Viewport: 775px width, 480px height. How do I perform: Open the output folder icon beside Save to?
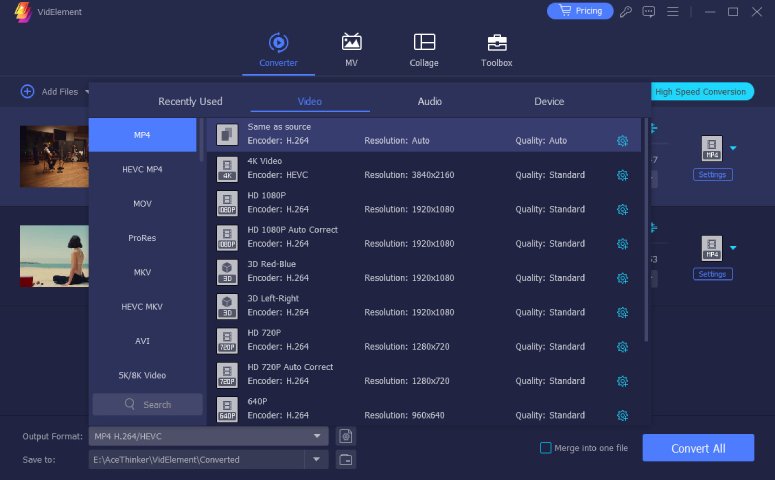345,460
